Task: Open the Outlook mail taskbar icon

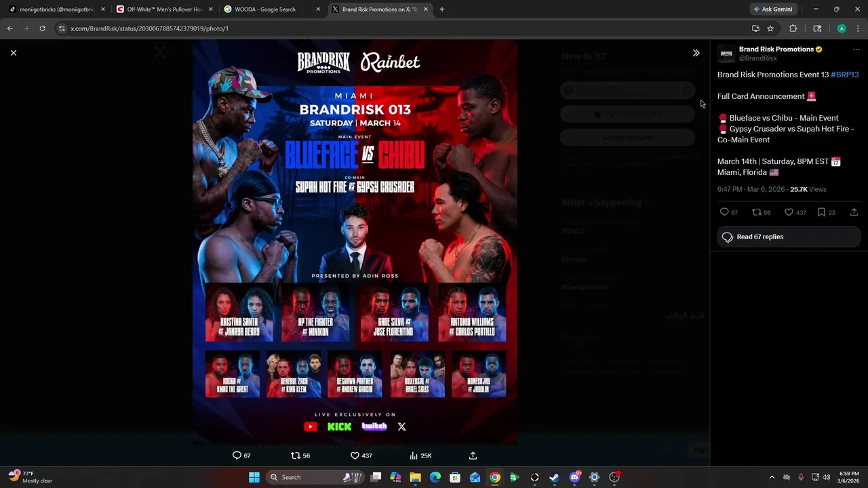Action: tap(475, 477)
